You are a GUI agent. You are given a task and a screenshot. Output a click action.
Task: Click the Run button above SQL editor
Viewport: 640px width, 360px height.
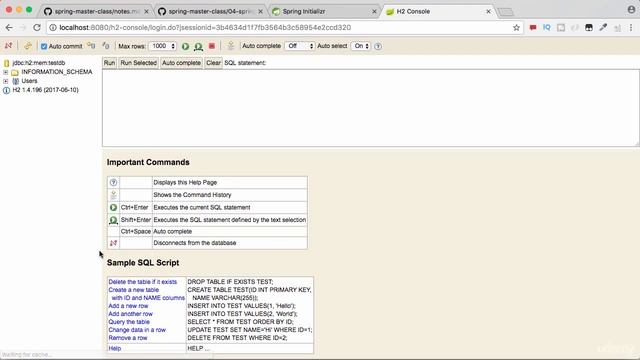click(109, 63)
